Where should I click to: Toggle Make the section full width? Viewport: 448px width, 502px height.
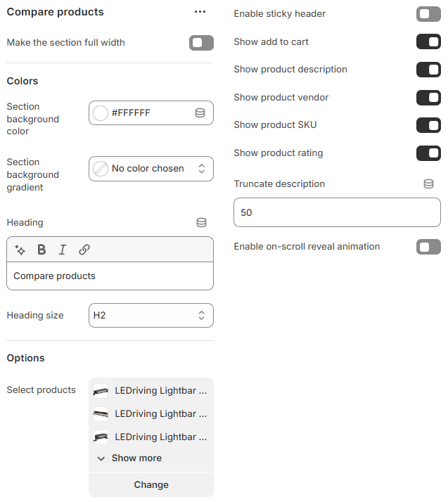click(201, 43)
